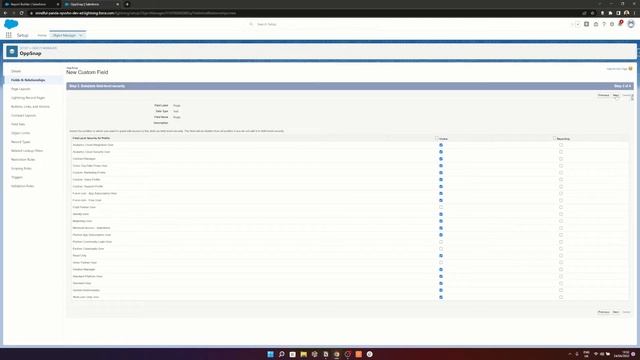Viewport: 640px width, 360px height.
Task: Open Lightning Record Pages in the sidebar
Action: click(x=28, y=98)
